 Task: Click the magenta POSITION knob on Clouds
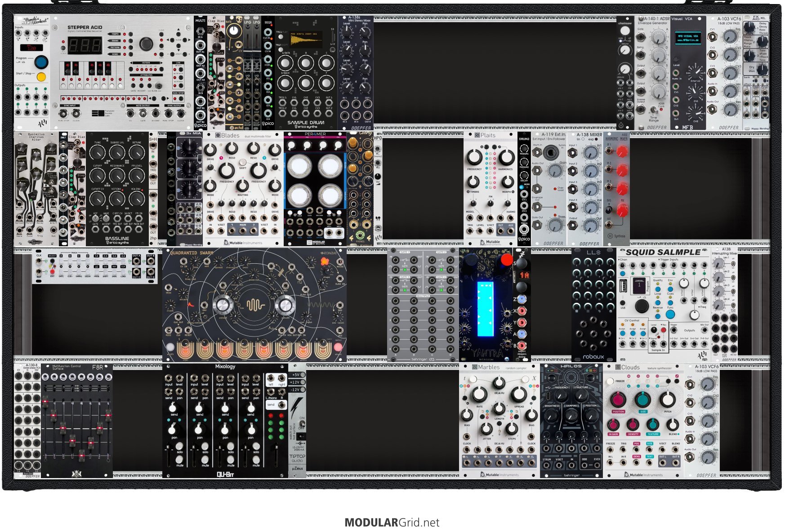click(x=618, y=400)
